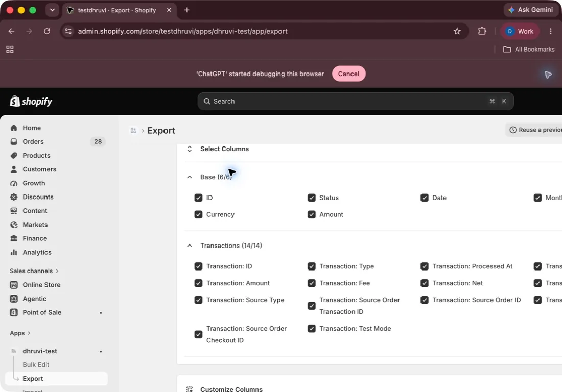This screenshot has height=392, width=562.
Task: Toggle the Transaction: ID checkbox
Action: (198, 266)
